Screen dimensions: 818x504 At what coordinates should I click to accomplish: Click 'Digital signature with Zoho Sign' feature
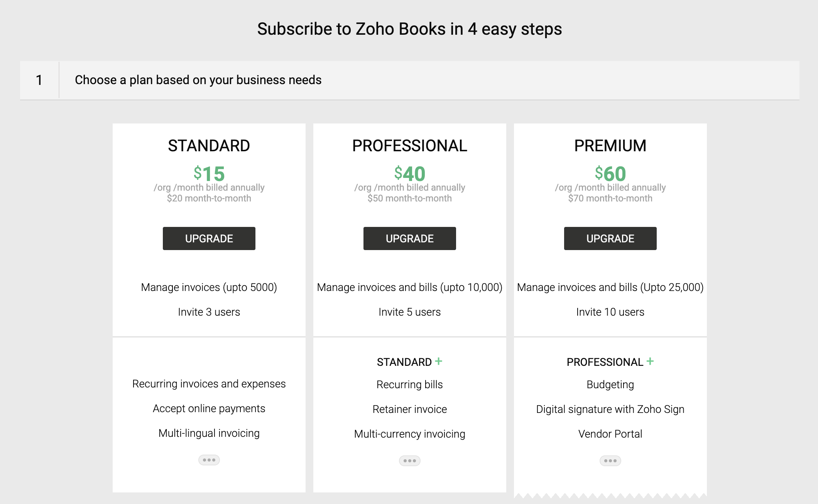coord(610,409)
